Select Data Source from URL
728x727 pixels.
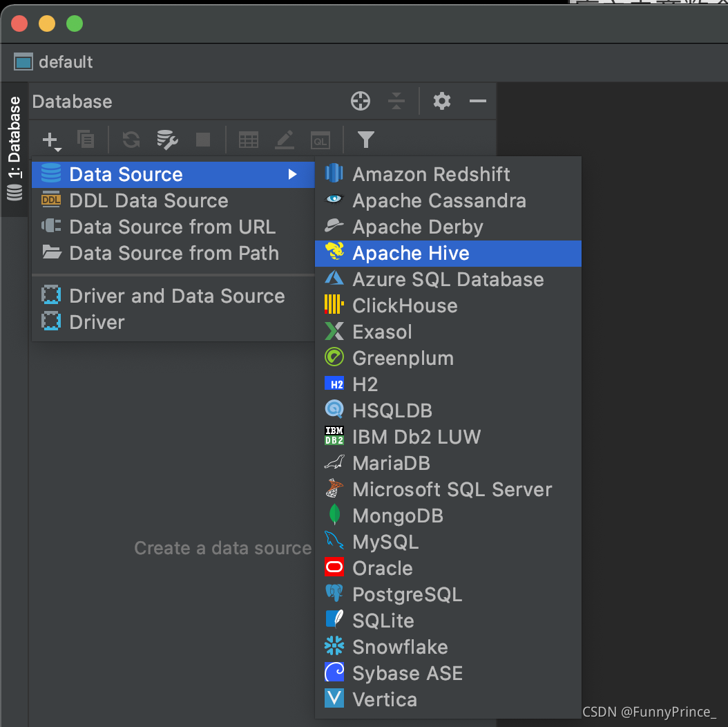pyautogui.click(x=173, y=227)
